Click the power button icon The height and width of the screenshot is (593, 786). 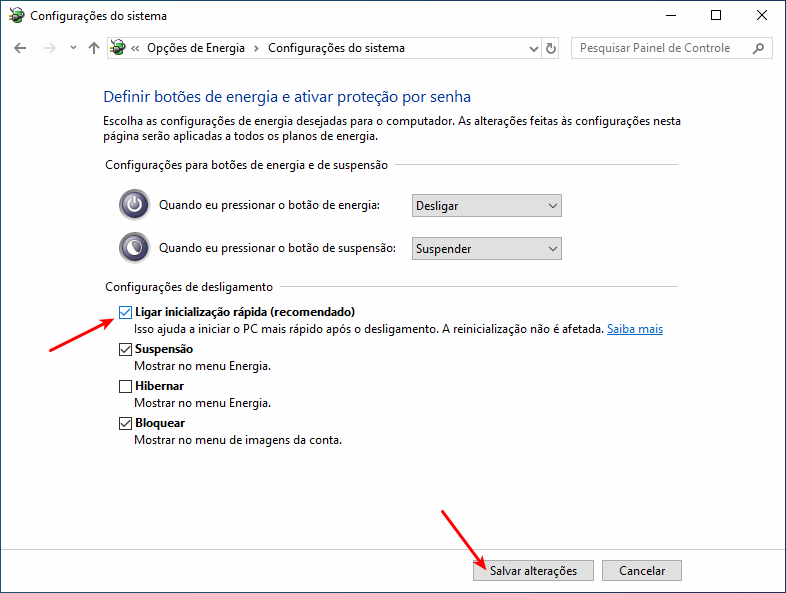coord(134,205)
